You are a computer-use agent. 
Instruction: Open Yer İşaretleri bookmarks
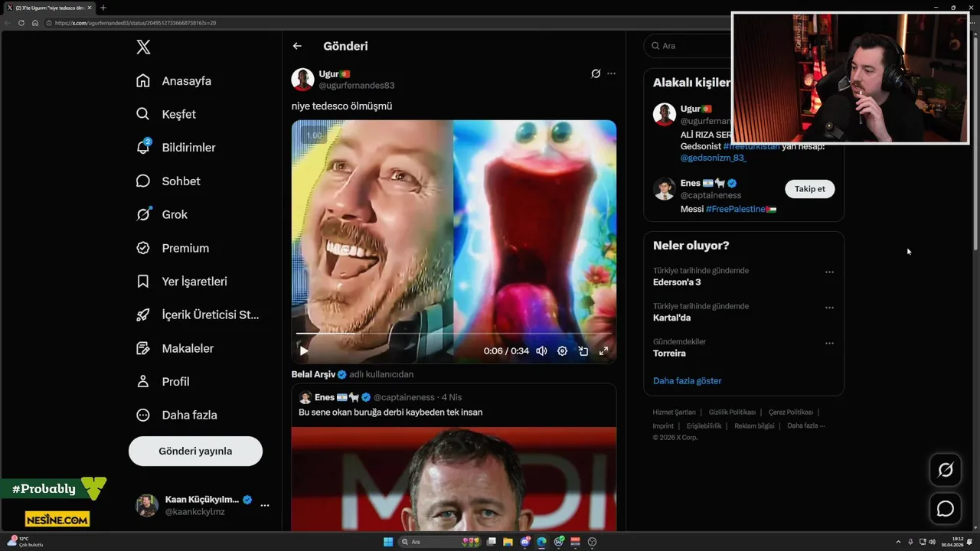pos(181,282)
